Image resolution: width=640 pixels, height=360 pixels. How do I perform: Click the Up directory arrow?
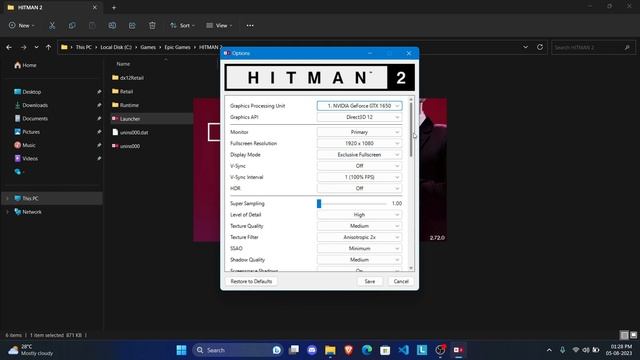click(49, 47)
